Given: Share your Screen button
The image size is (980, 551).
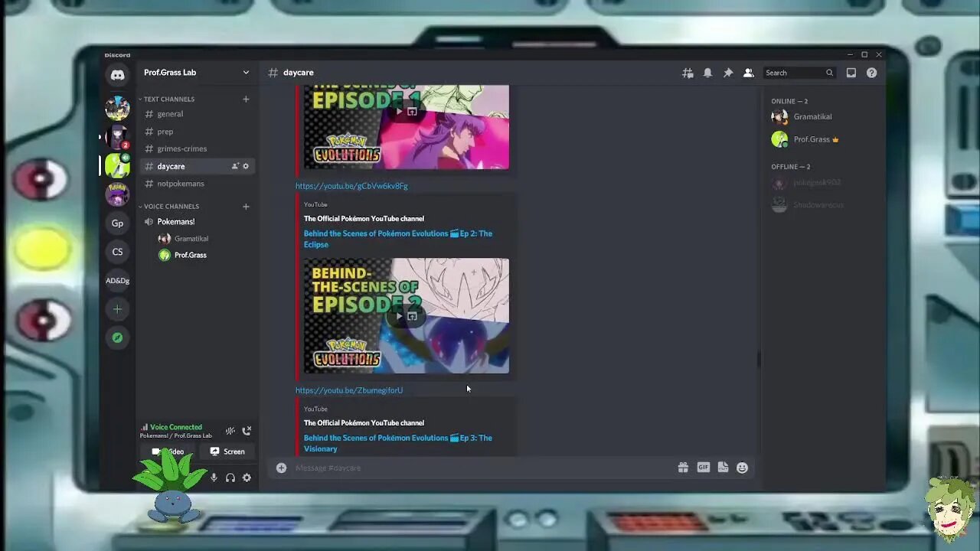Looking at the screenshot, I should click(227, 452).
